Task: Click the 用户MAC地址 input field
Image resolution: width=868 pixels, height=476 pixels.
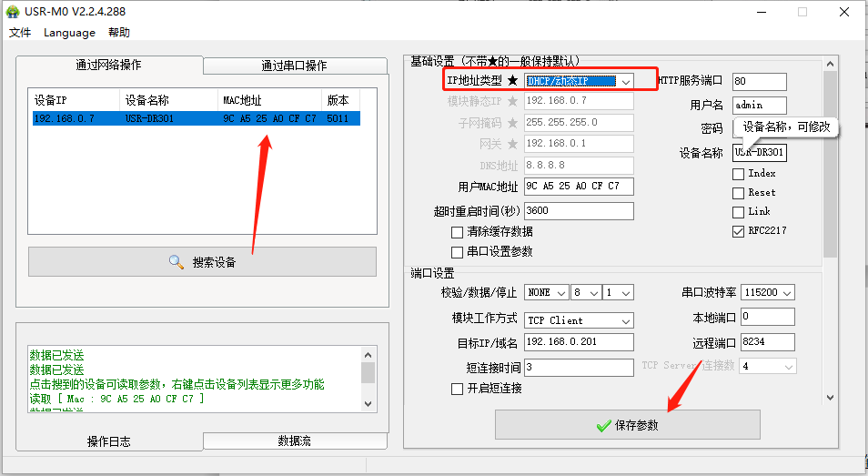Action: click(579, 187)
